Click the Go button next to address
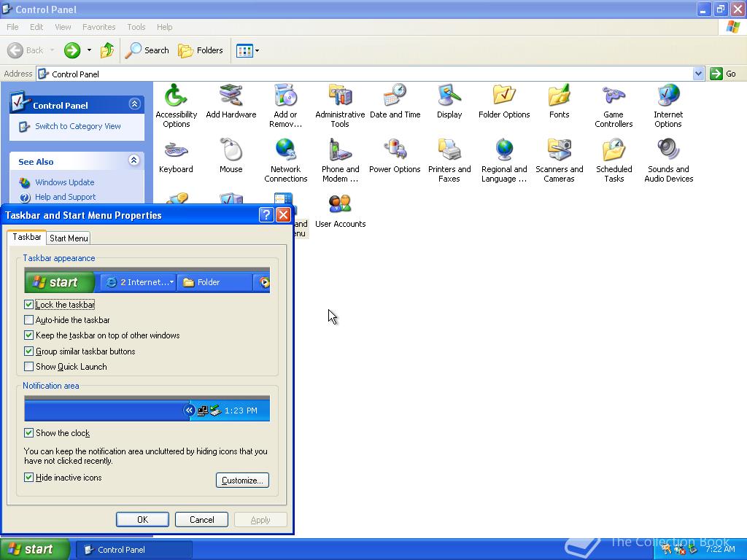 coord(723,74)
